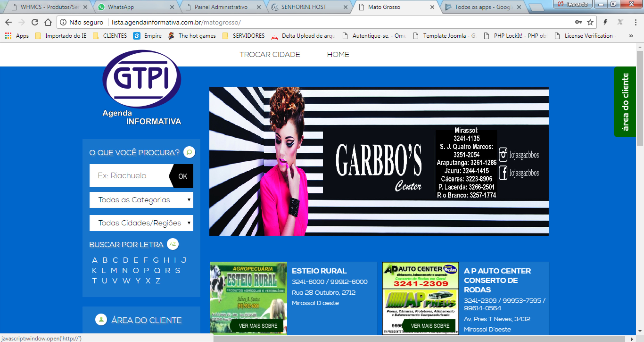The height and width of the screenshot is (342, 644).
Task: Click the horizontal scrollbar at the bottom
Action: (x=419, y=339)
